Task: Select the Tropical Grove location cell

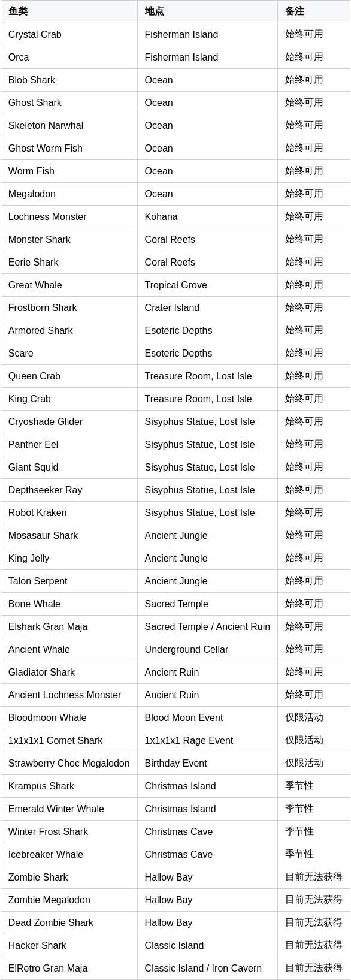Action: coord(207,285)
